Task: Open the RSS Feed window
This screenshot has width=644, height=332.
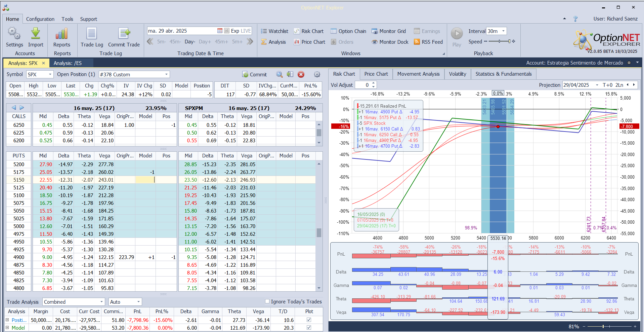Action: (x=428, y=42)
